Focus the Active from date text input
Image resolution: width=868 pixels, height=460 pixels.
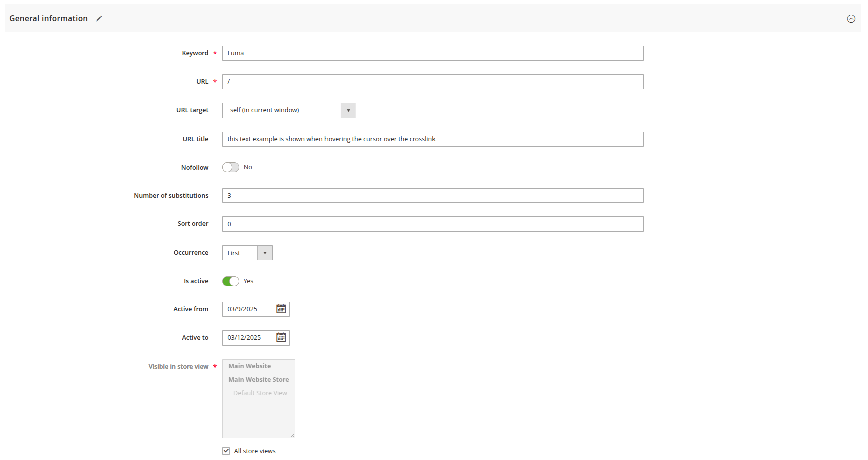coord(249,309)
